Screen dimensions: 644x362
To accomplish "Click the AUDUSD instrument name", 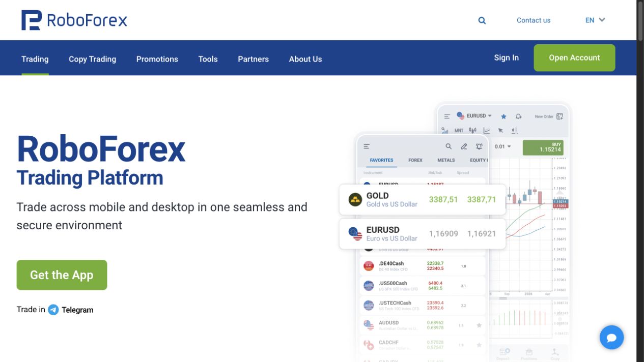I will (x=389, y=323).
